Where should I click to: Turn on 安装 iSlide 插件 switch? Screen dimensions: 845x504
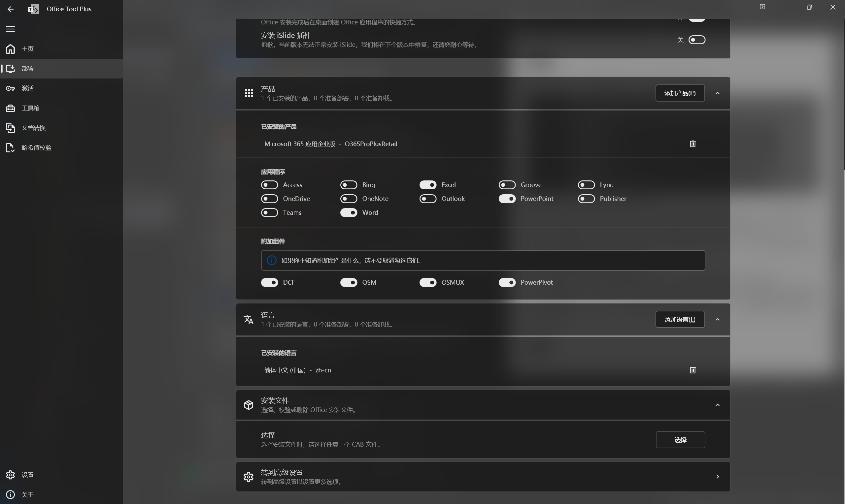tap(696, 40)
